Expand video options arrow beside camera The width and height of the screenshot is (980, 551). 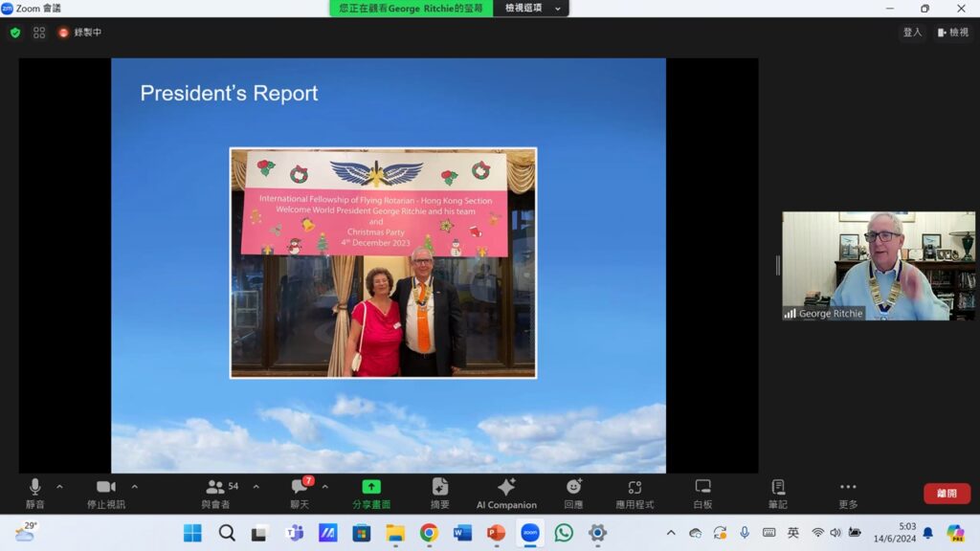pos(134,486)
